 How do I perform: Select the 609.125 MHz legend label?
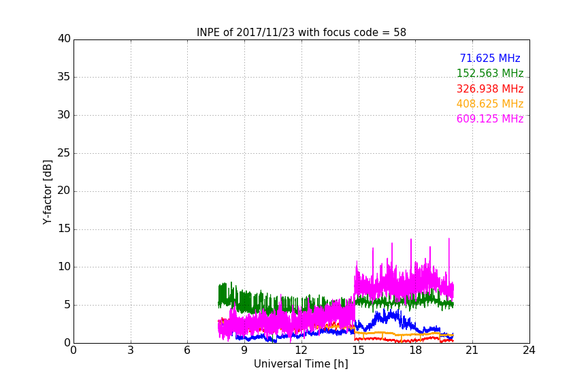490,119
